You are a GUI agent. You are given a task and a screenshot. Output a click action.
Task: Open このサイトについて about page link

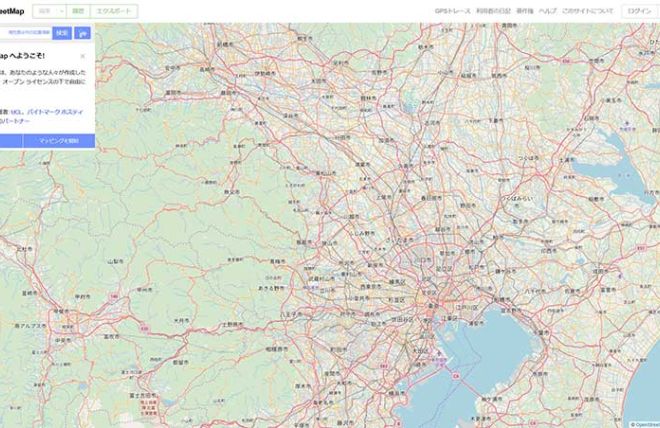(587, 10)
